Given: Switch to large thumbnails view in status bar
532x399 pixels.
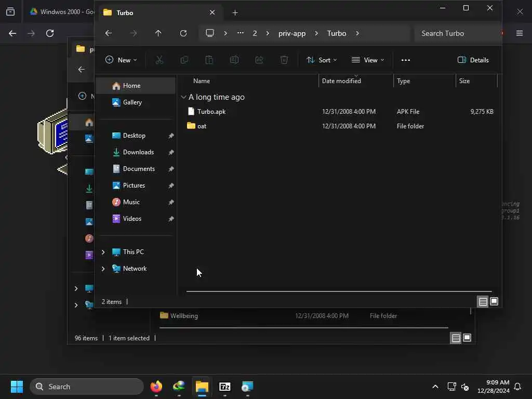Looking at the screenshot, I should pyautogui.click(x=494, y=301).
